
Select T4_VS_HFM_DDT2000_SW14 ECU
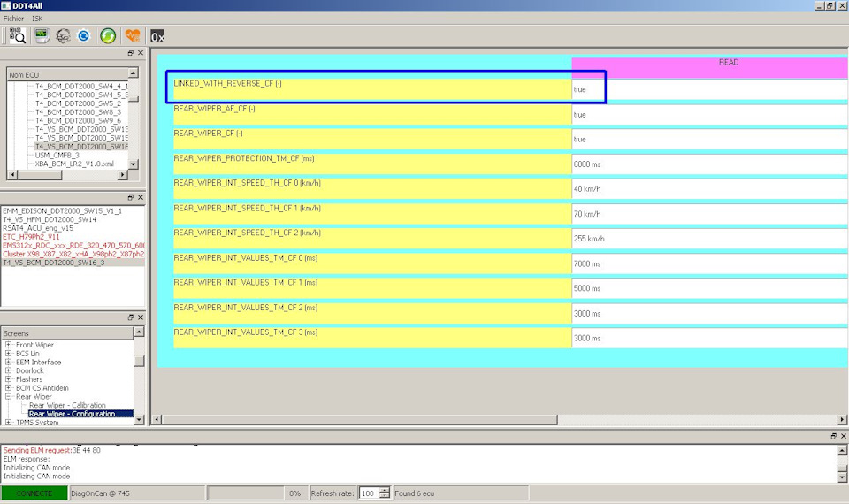click(50, 219)
